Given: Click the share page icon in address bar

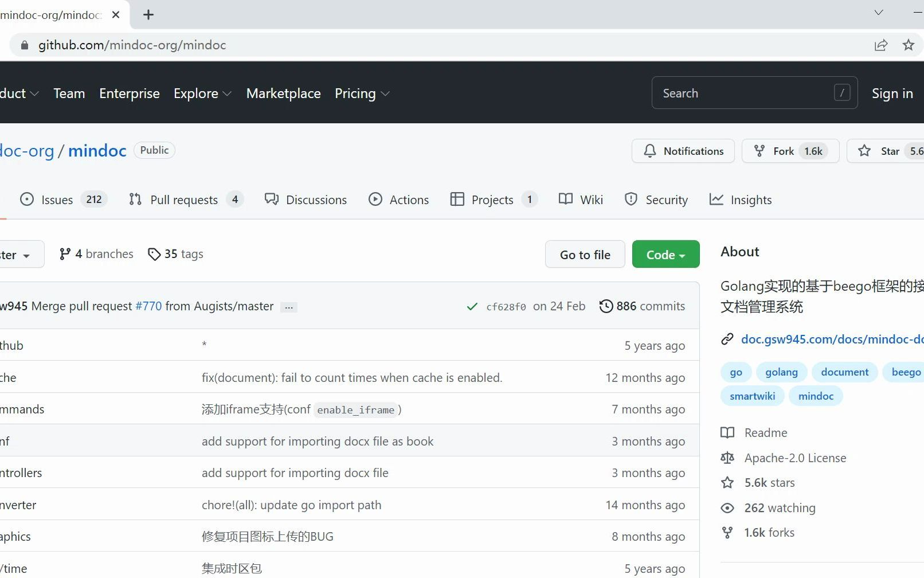Looking at the screenshot, I should [881, 45].
